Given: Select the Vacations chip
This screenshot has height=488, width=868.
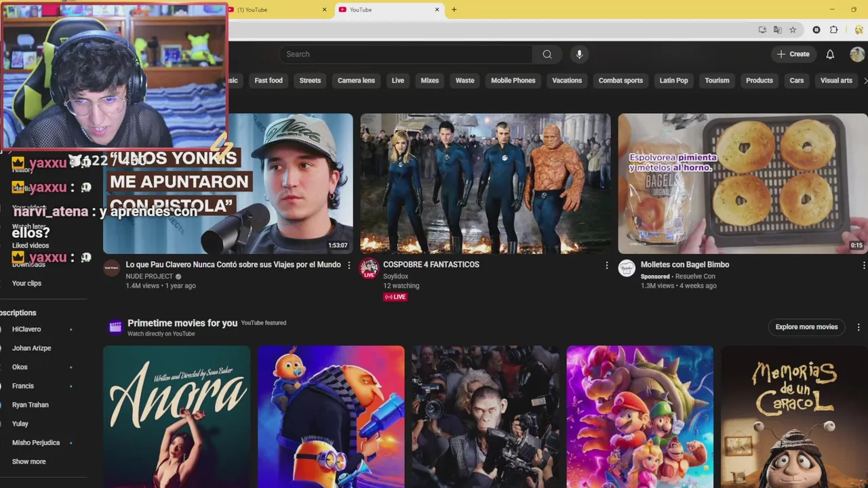Looking at the screenshot, I should (567, 81).
